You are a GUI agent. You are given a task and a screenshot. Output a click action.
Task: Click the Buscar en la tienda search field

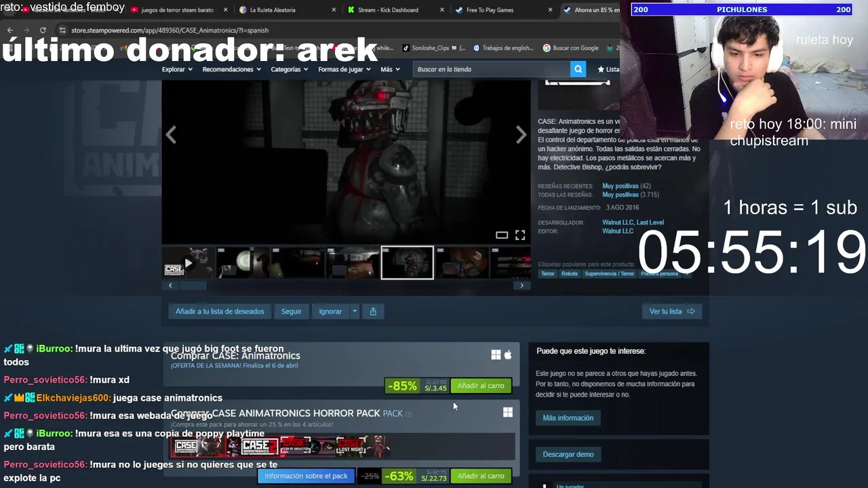pos(492,69)
